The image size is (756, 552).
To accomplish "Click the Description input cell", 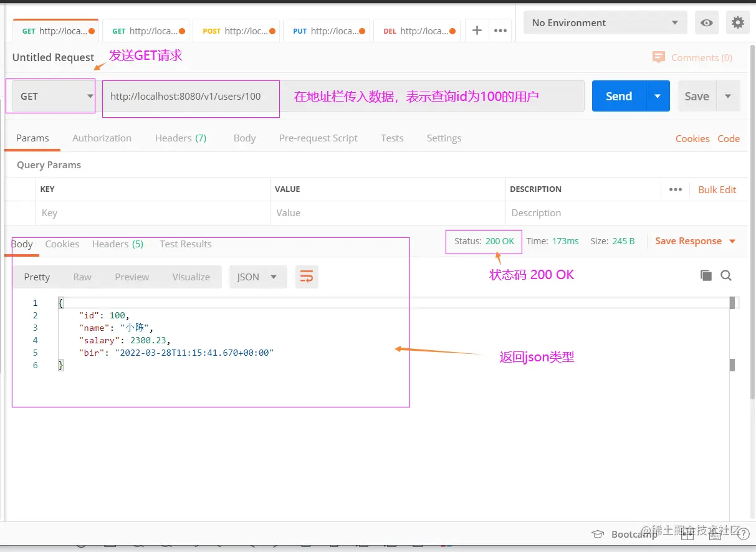I will click(x=626, y=213).
